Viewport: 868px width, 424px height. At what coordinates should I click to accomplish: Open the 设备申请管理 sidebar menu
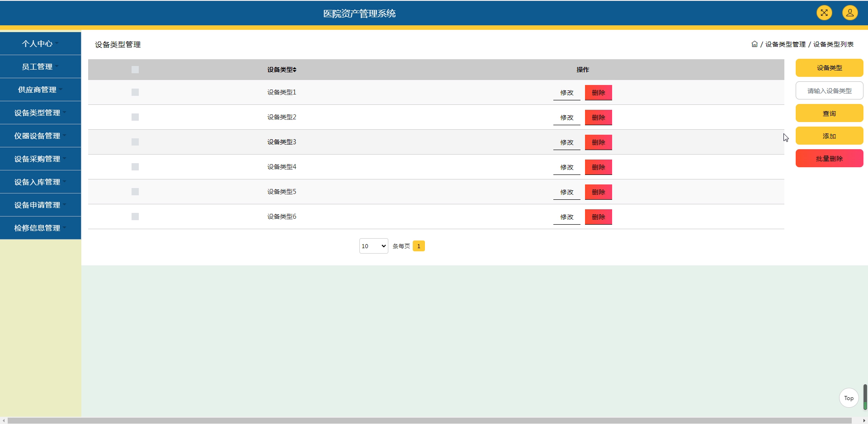coord(40,205)
